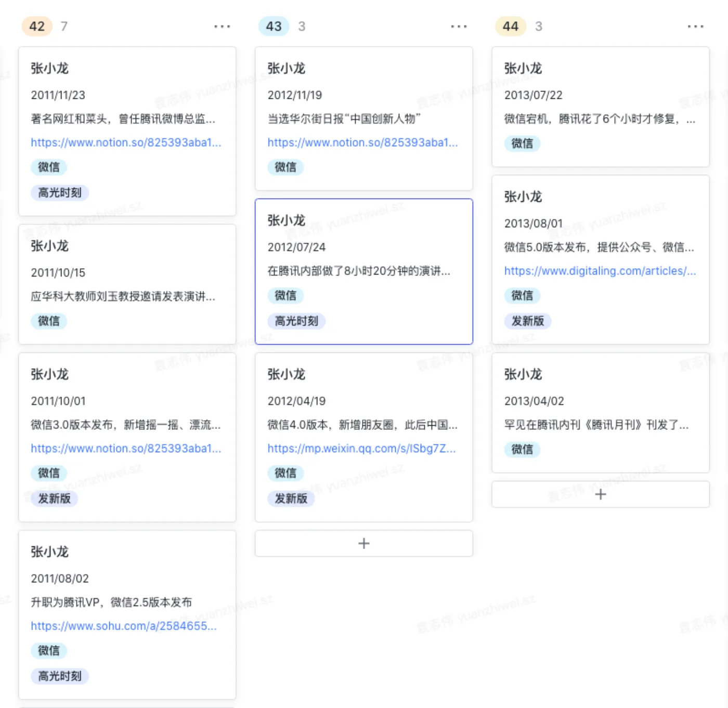The width and height of the screenshot is (728, 708).
Task: Click the text "微信5.0版本发布，提供公众号、微信..."
Action: pyautogui.click(x=599, y=247)
